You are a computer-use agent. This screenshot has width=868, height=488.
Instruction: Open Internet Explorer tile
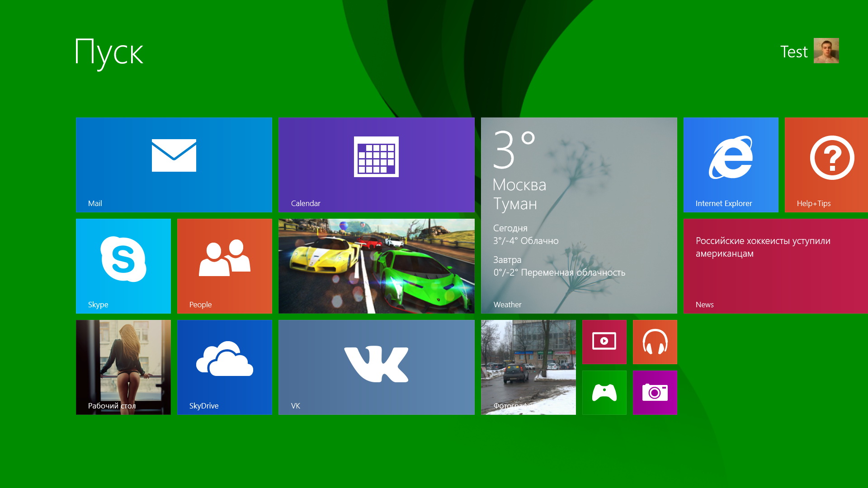[731, 165]
